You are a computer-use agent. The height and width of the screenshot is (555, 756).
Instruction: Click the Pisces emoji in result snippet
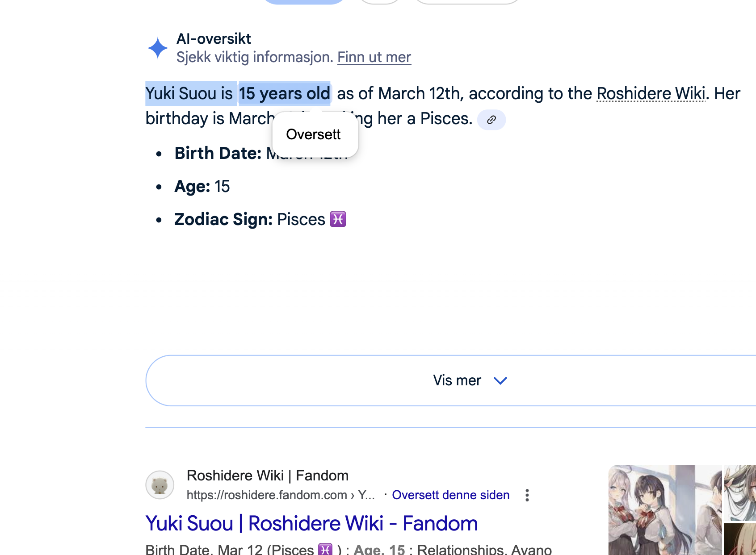(x=325, y=549)
